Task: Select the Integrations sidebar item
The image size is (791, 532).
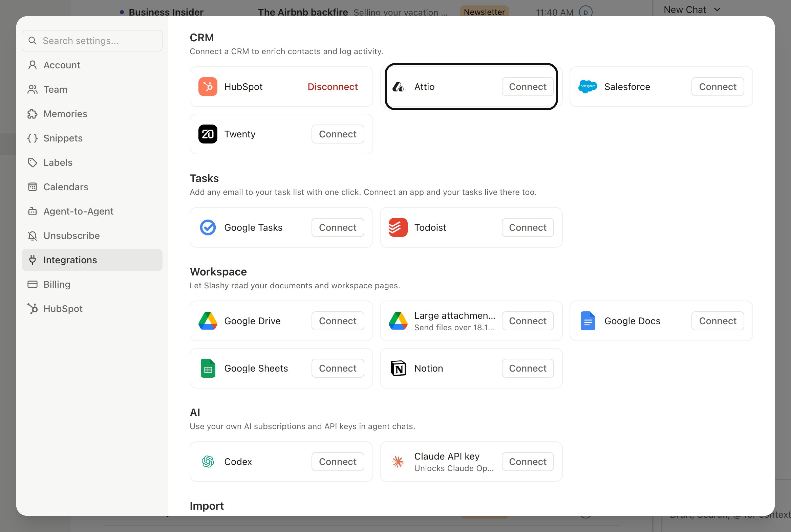Action: click(x=92, y=260)
